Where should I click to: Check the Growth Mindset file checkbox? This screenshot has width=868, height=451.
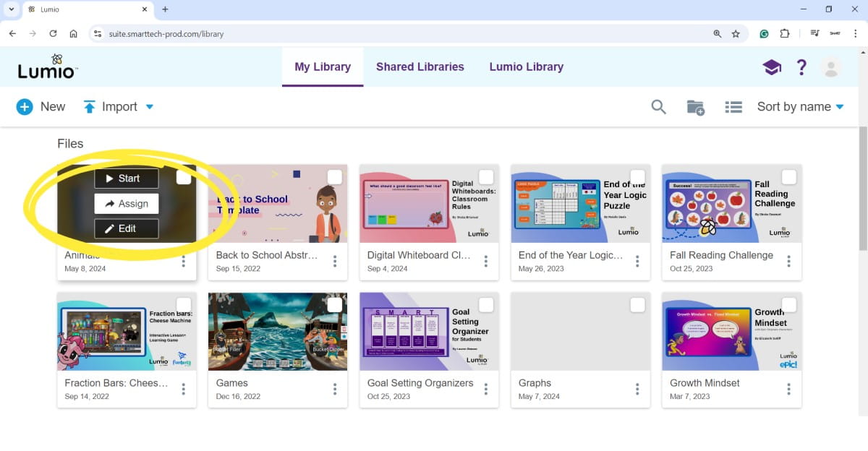click(x=788, y=304)
